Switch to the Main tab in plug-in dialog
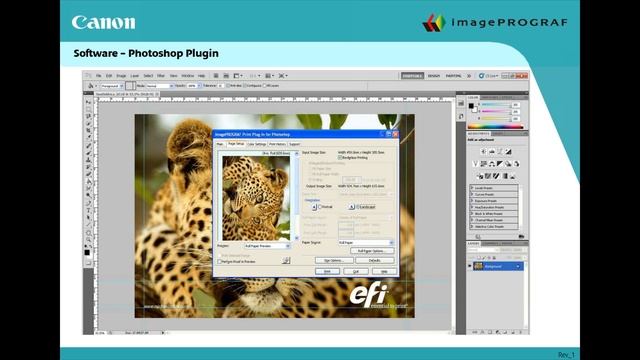The height and width of the screenshot is (360, 640). [x=220, y=144]
